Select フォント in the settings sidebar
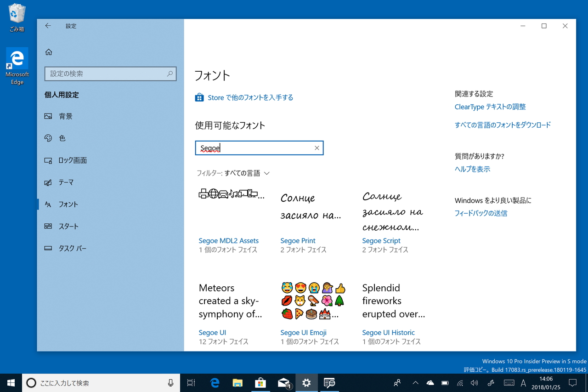The width and height of the screenshot is (588, 392). point(68,205)
